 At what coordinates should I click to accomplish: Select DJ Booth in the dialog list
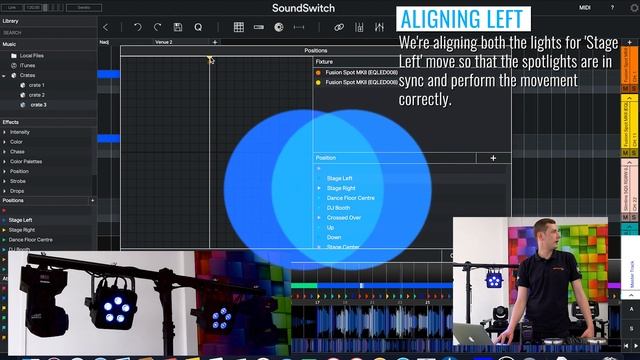[x=338, y=208]
